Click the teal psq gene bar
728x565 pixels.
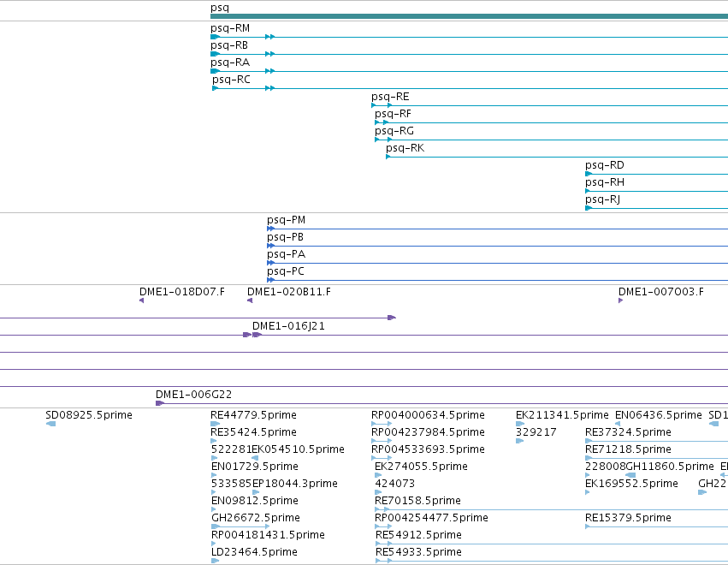pos(469,17)
